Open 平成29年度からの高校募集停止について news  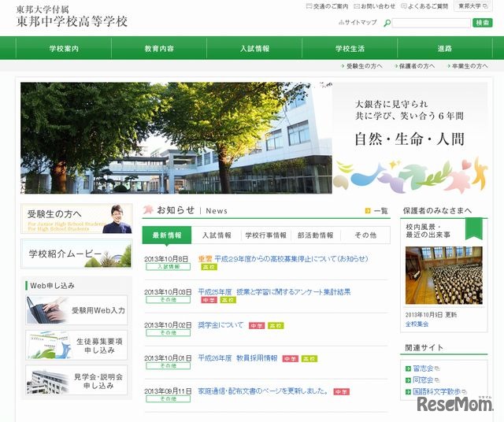pyautogui.click(x=291, y=259)
